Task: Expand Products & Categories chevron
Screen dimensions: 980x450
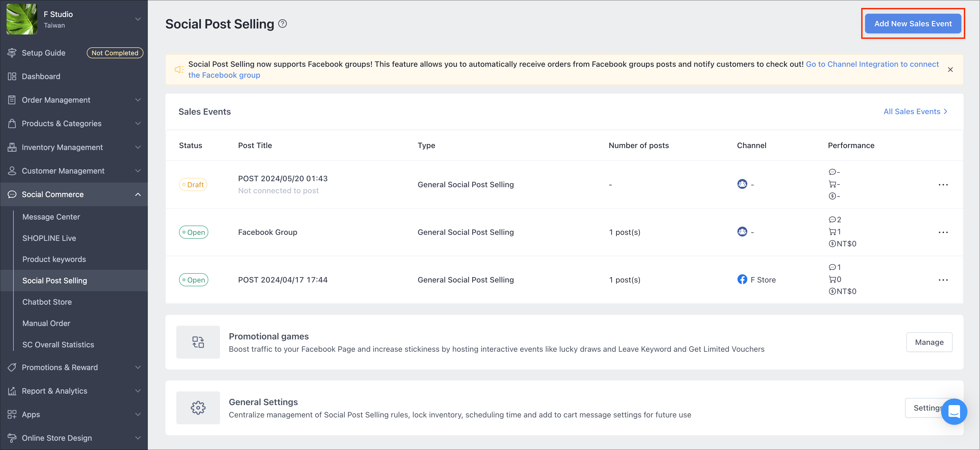Action: (x=138, y=124)
